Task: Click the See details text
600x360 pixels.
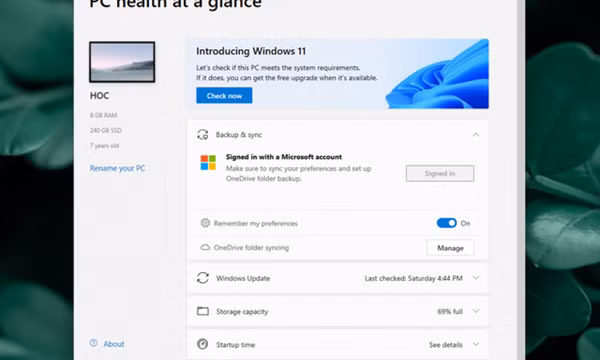Action: 446,345
